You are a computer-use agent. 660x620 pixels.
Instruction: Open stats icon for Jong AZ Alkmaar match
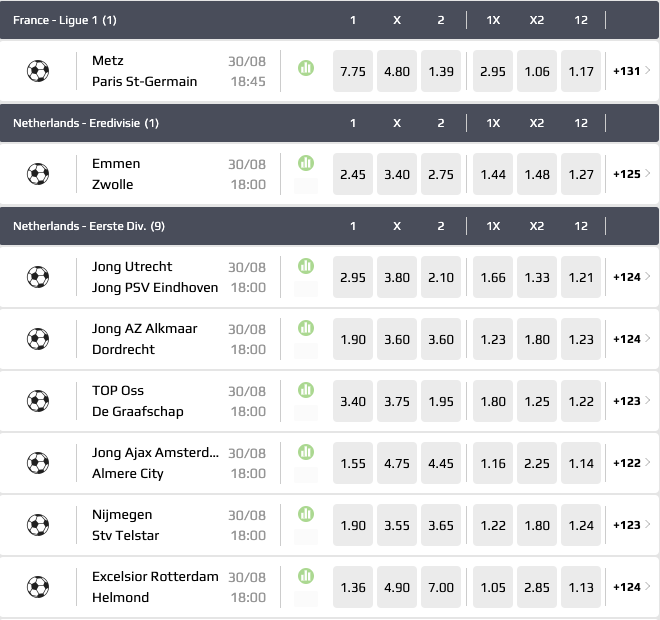point(306,328)
